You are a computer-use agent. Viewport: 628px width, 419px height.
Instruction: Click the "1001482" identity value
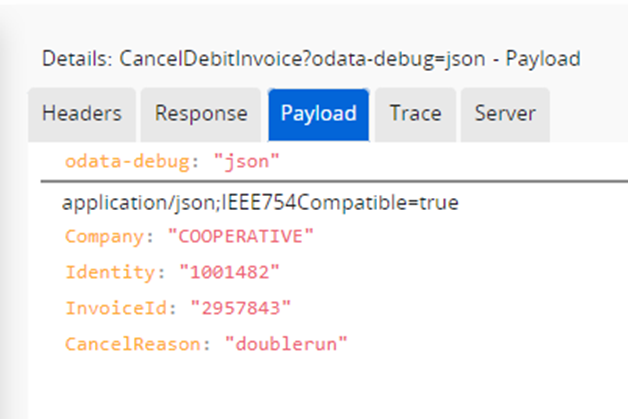pos(229,272)
